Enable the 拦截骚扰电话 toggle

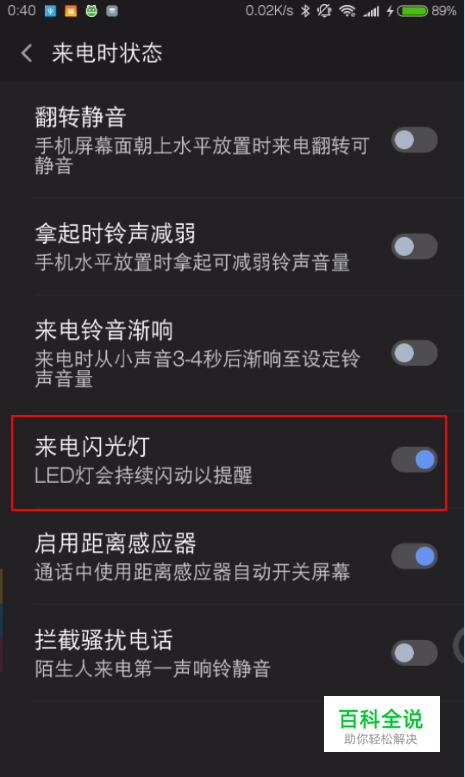coord(414,653)
